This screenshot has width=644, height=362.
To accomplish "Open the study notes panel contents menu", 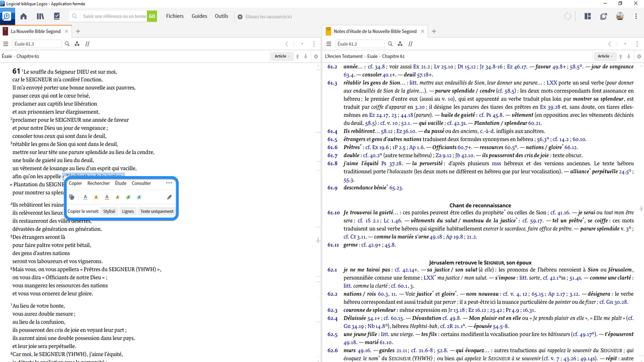I will [x=329, y=44].
